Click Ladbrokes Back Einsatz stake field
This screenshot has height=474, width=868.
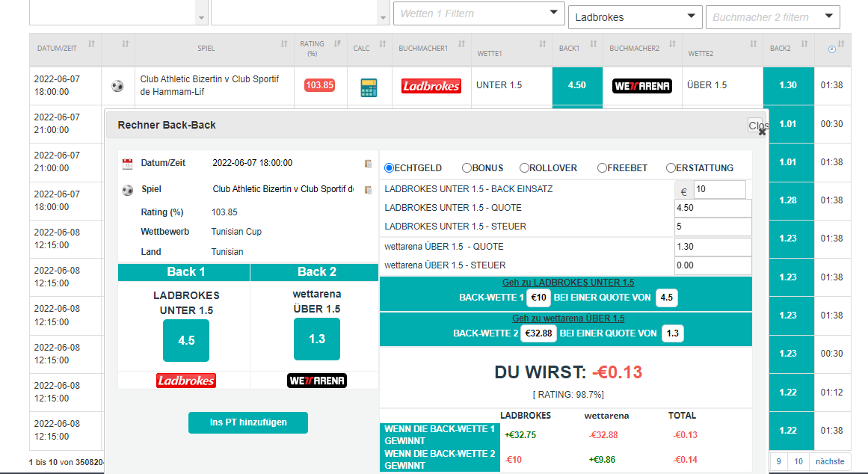[x=720, y=189]
